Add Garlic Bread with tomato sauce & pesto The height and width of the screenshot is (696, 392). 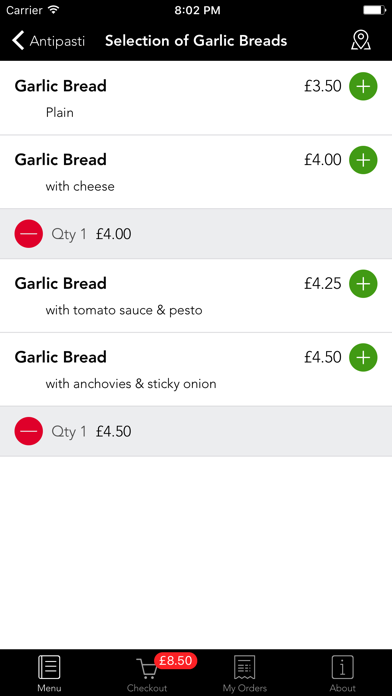point(363,283)
